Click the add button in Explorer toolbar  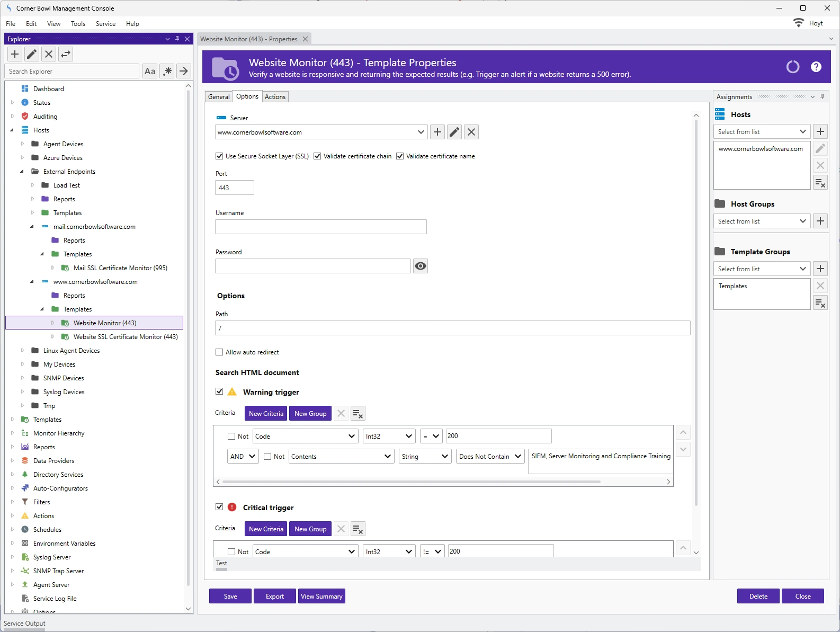[15, 54]
